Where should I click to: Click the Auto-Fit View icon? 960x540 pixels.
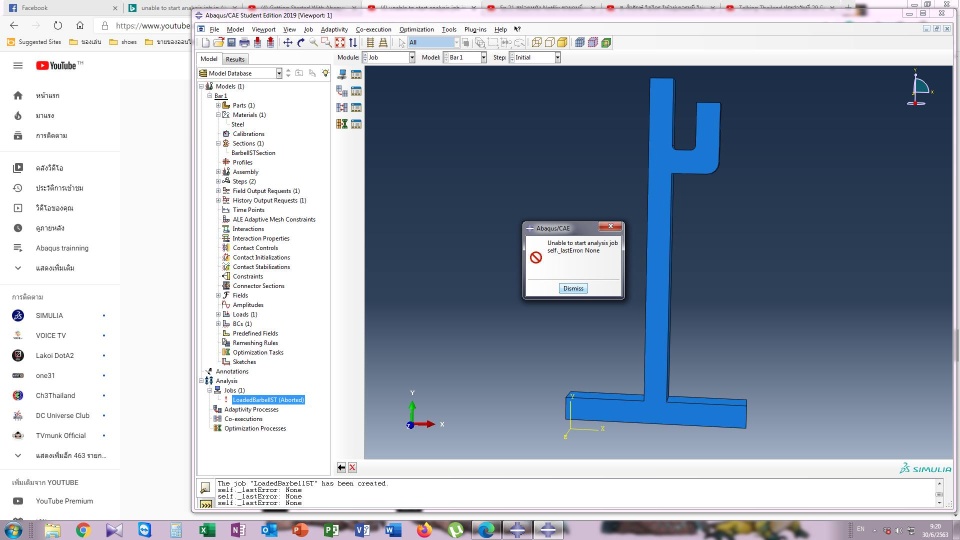point(340,42)
